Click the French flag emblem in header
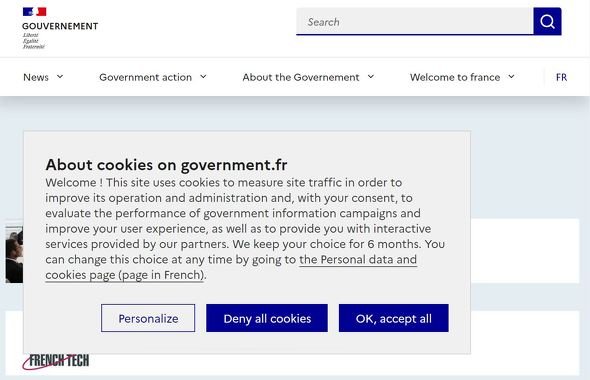 (34, 12)
